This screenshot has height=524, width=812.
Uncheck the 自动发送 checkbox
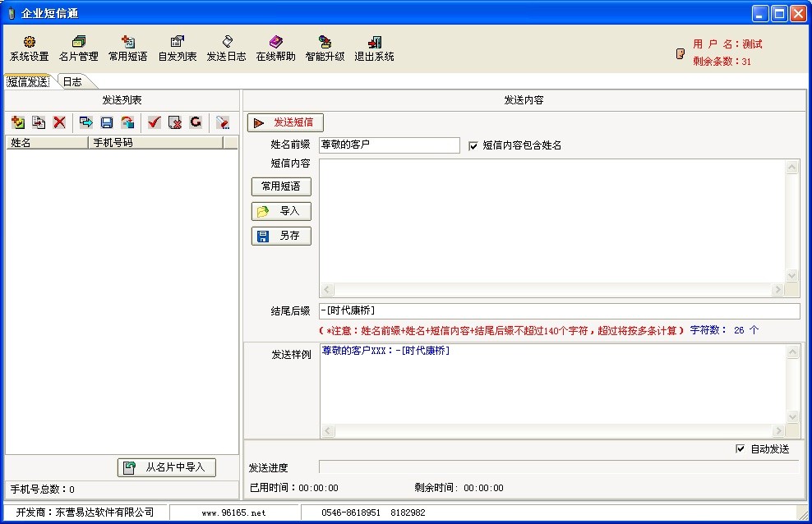740,449
